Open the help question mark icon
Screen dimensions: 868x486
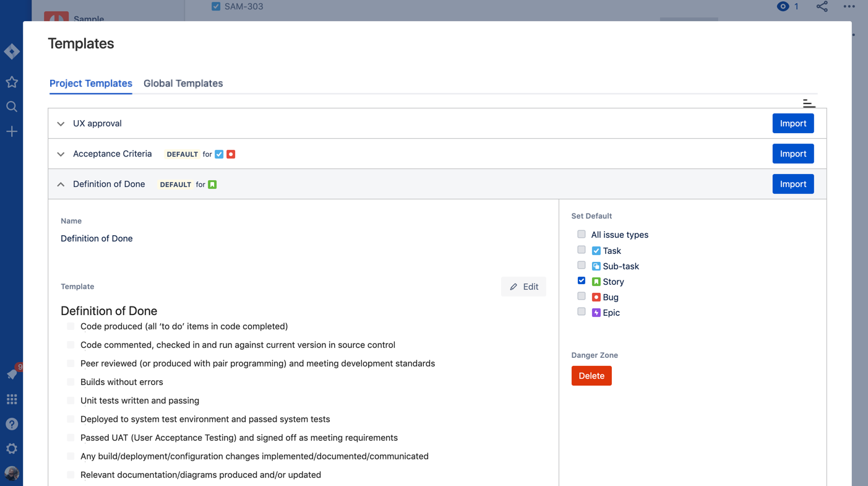tap(12, 424)
